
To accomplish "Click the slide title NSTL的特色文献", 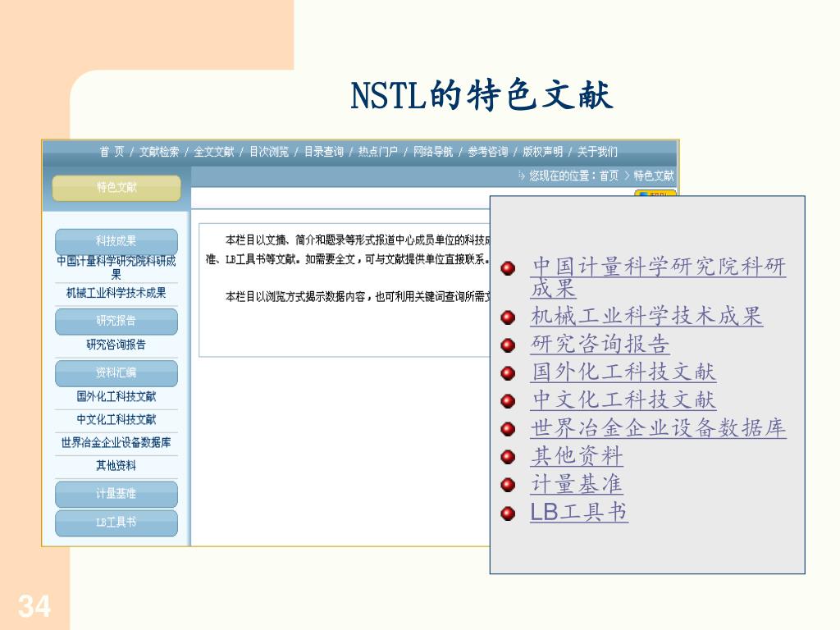I will point(482,95).
